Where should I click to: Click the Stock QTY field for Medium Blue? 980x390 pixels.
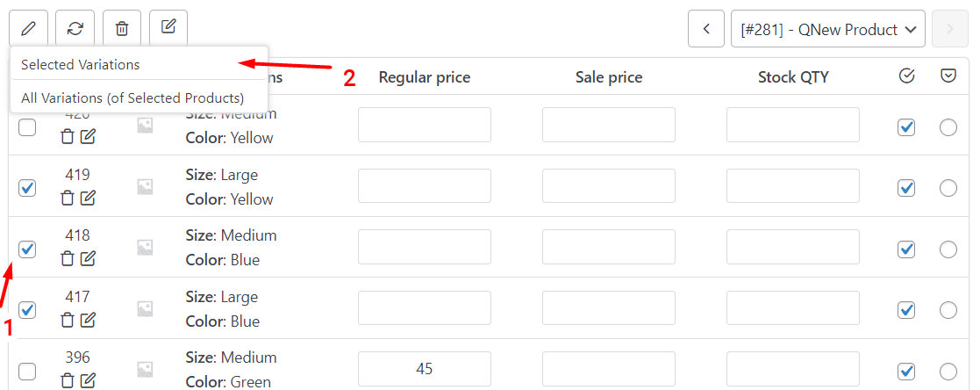tap(793, 247)
